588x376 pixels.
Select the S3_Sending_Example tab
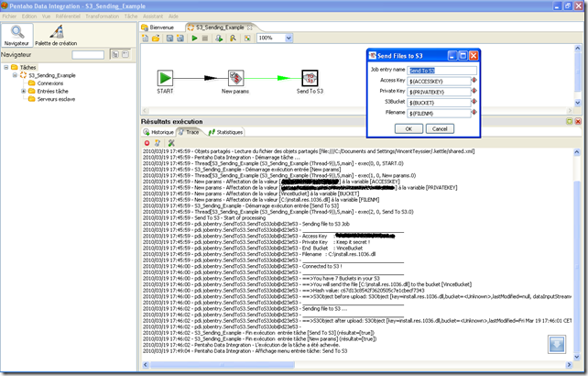coord(220,28)
